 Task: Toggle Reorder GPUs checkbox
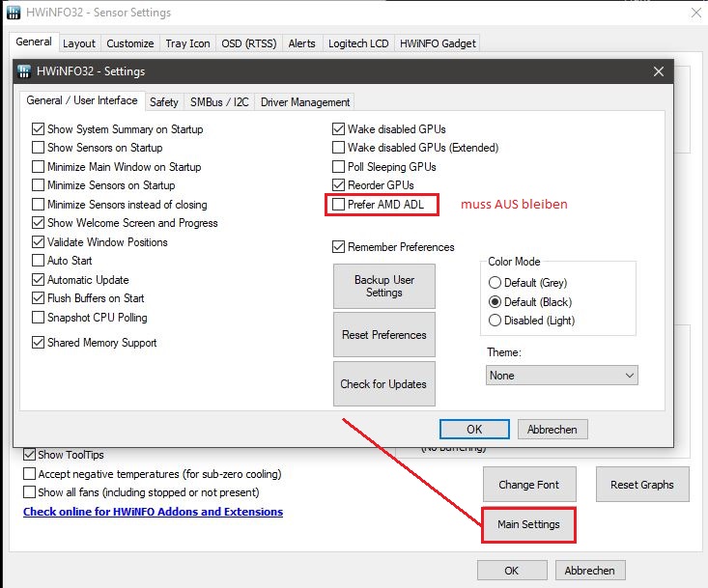coord(338,185)
